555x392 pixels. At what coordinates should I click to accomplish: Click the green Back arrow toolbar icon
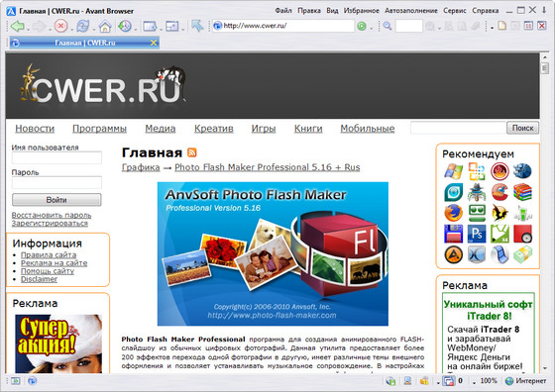point(17,26)
